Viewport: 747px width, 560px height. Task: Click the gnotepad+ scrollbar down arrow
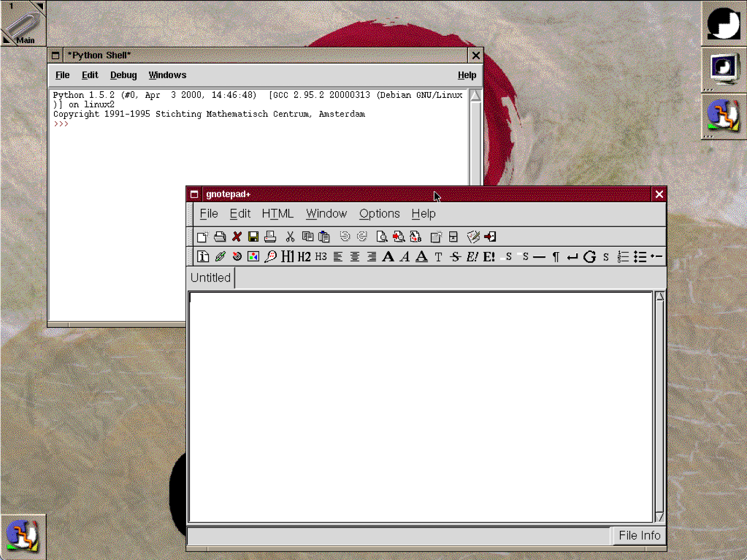(659, 517)
